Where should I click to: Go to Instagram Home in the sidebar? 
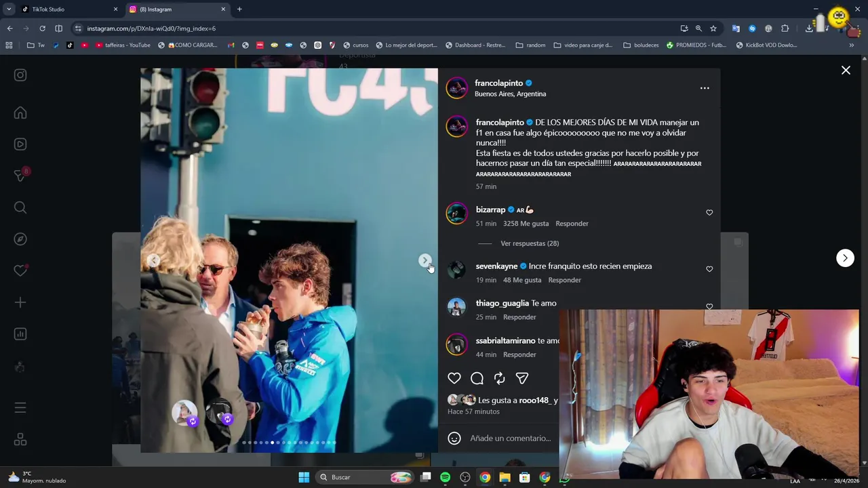pos(20,113)
